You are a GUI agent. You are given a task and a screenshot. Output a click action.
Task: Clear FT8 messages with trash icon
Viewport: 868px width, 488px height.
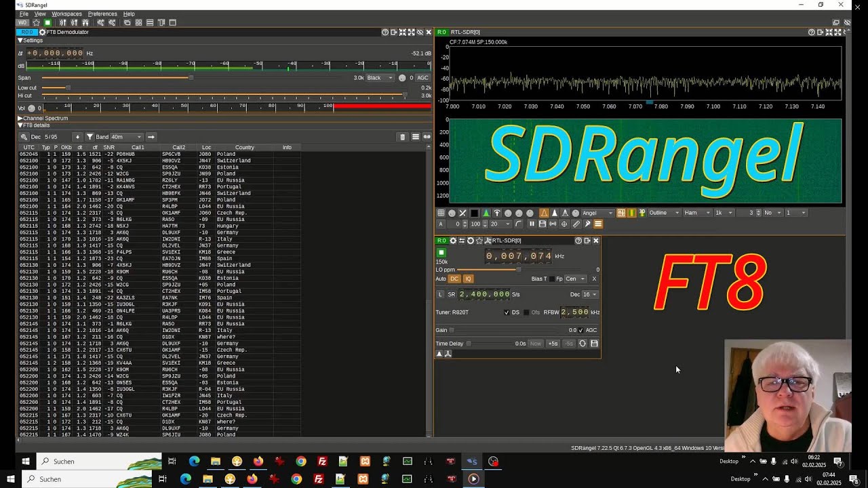coord(402,137)
